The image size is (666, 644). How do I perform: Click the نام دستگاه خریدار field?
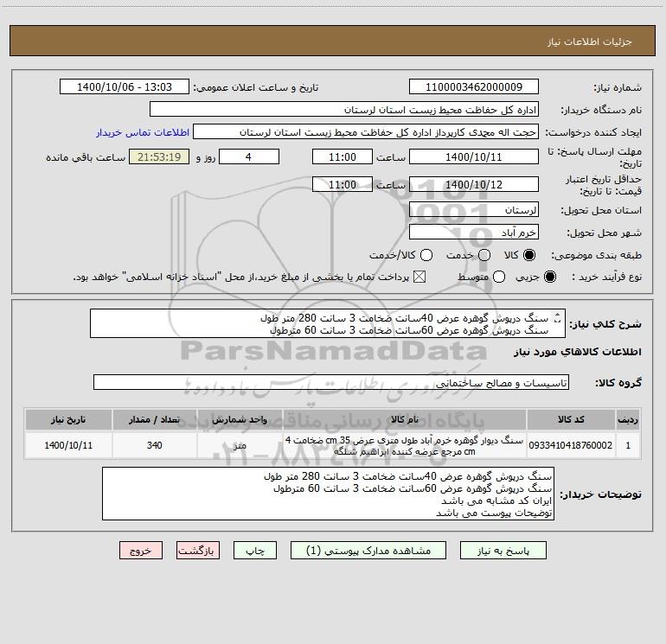click(x=344, y=109)
